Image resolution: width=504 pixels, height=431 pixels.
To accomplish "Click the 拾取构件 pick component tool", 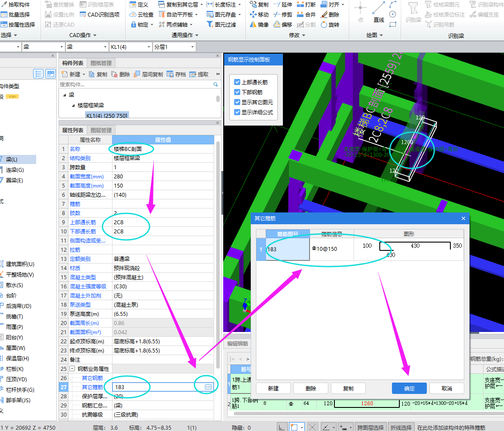I will click(15, 4).
